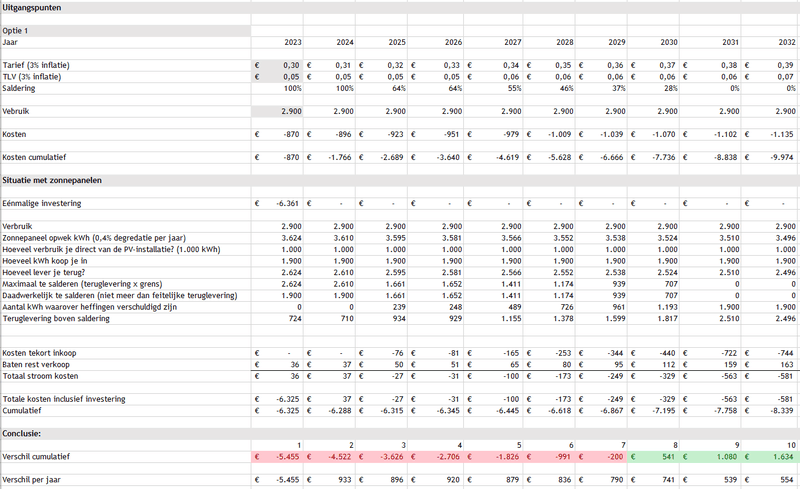This screenshot has height=489, width=800.
Task: Select the solar yield 3.496 cell
Action: tap(770, 238)
